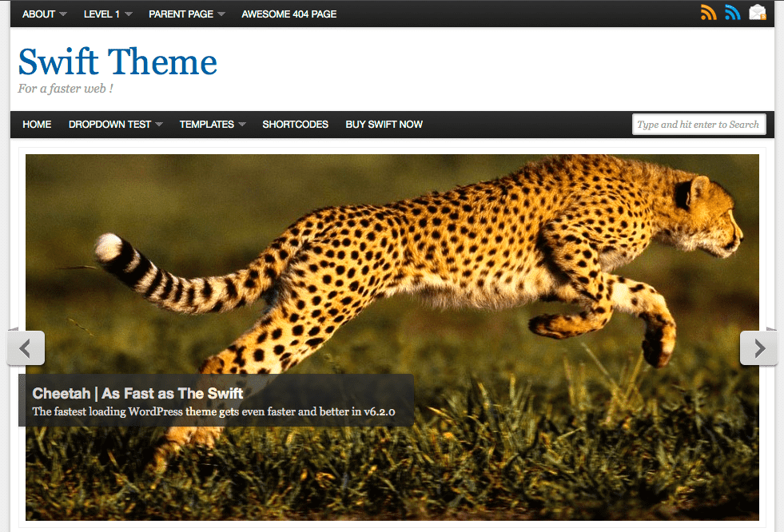
Task: Go to the previous slide with left arrow
Action: 26,348
